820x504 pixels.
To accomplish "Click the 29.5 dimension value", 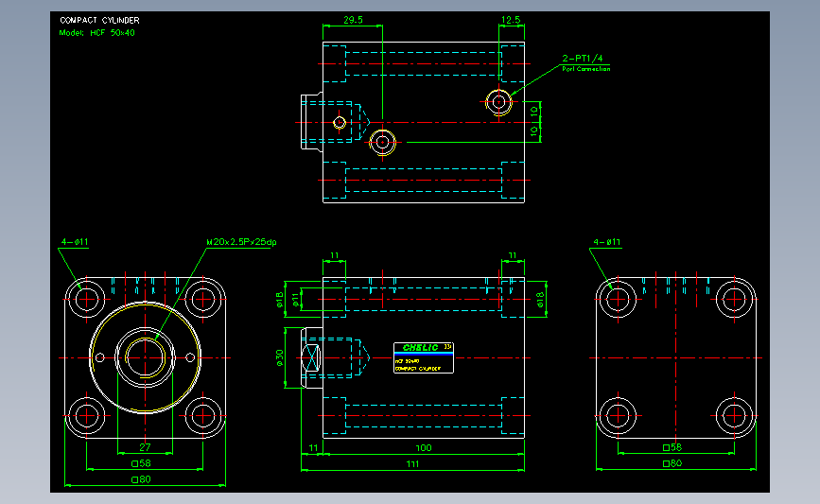I will 353,20.
